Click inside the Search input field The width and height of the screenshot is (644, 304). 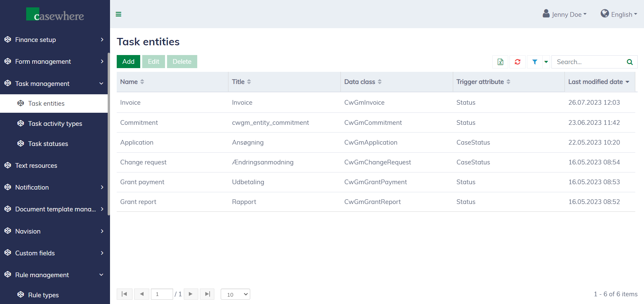tap(588, 62)
